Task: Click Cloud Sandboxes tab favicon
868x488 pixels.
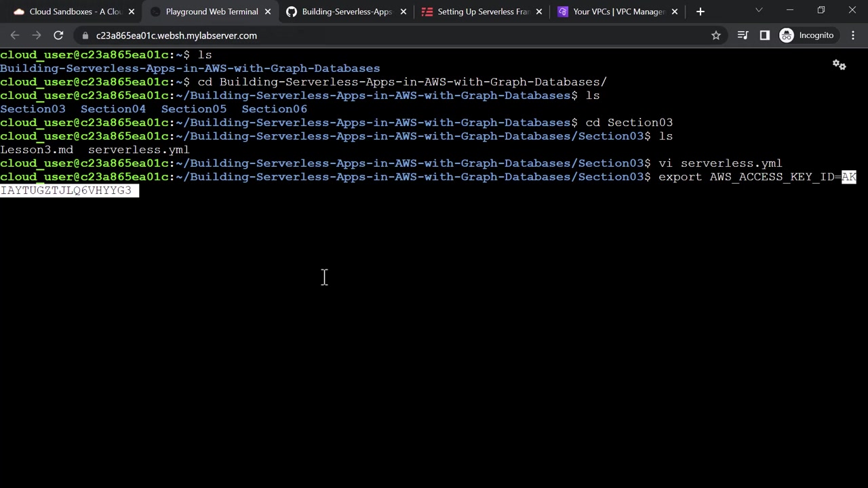Action: (19, 12)
